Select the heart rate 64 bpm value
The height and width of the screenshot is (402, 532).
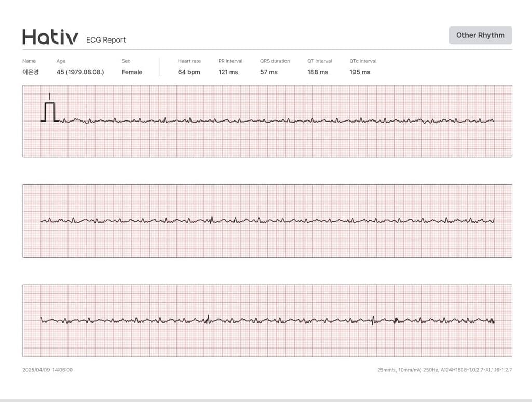[189, 72]
